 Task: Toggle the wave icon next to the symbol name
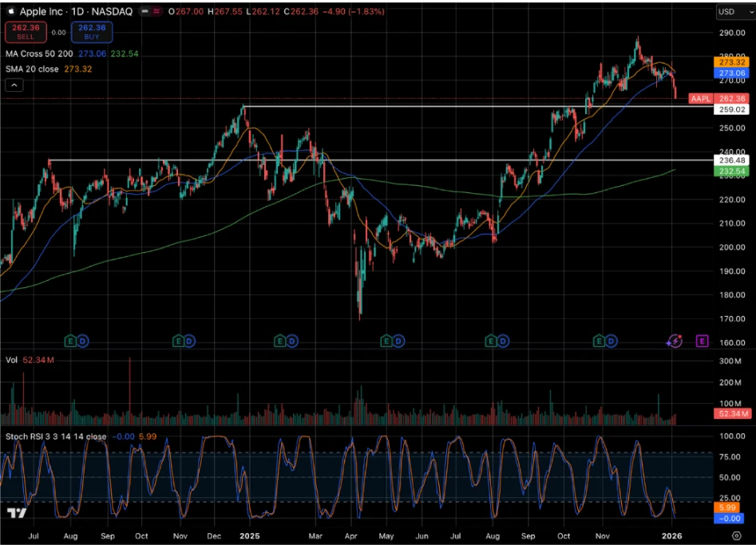(x=156, y=11)
